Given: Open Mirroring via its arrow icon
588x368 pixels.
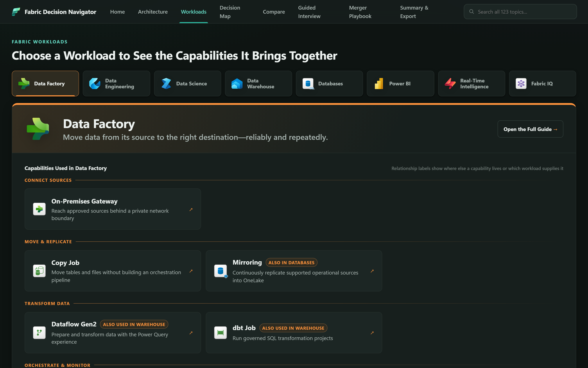Looking at the screenshot, I should point(372,271).
